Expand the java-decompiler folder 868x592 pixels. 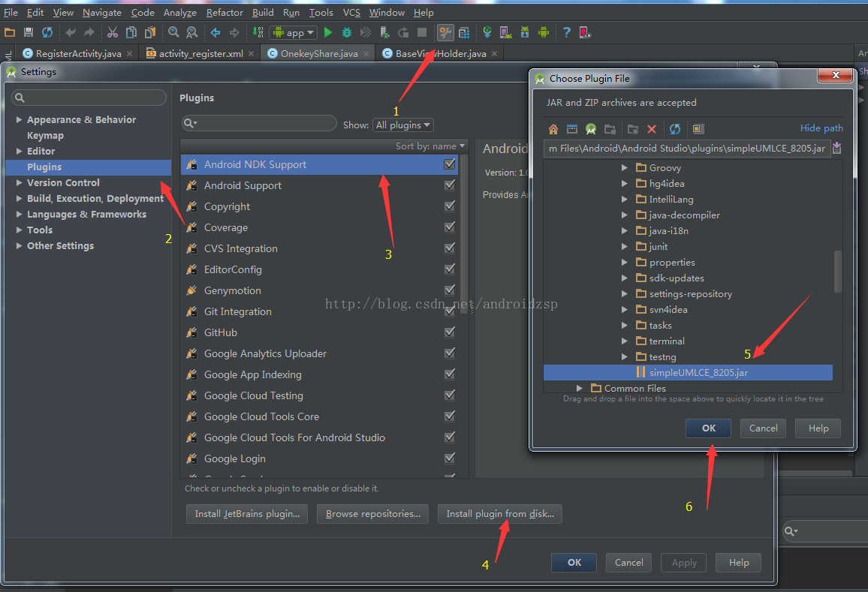tap(625, 215)
